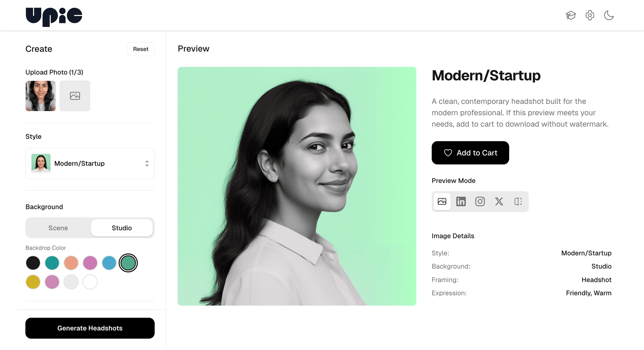644x350 pixels.
Task: Go to the Create panel heading
Action: 39,49
